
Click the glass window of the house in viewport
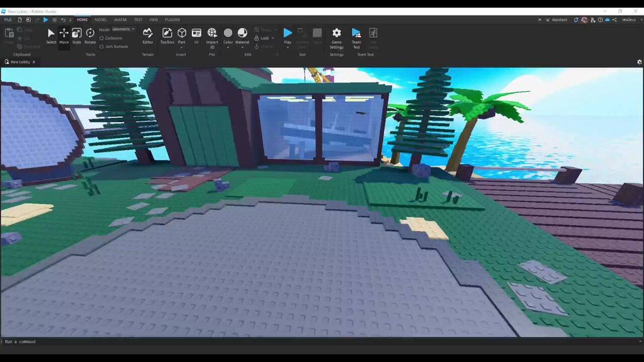tap(321, 129)
